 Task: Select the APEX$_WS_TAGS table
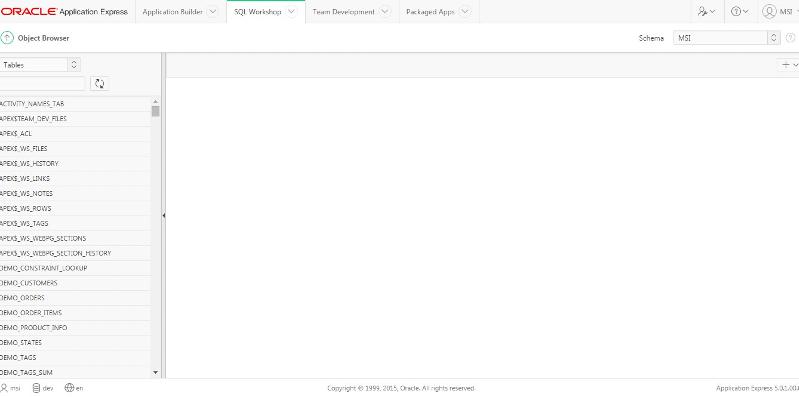(75, 223)
